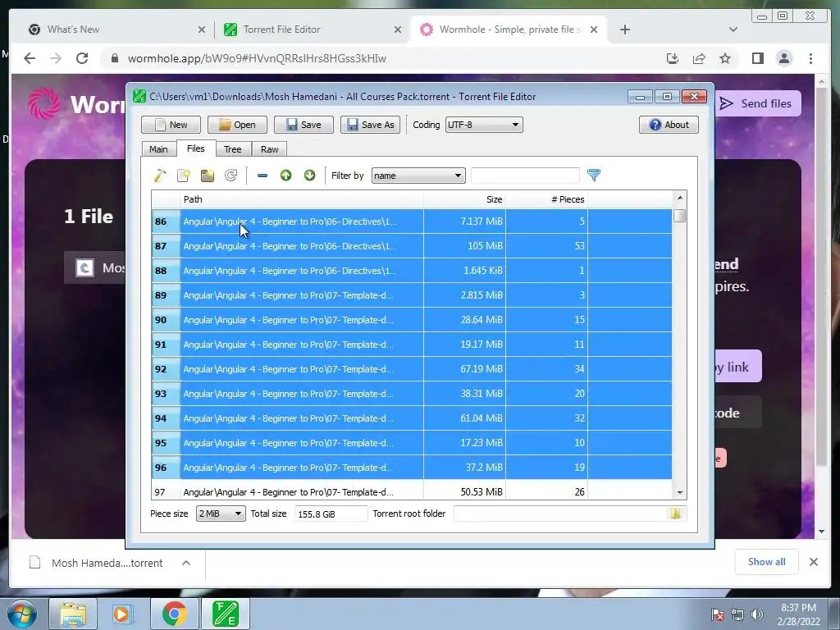Click the filter text input field
This screenshot has width=840, height=630.
point(525,176)
